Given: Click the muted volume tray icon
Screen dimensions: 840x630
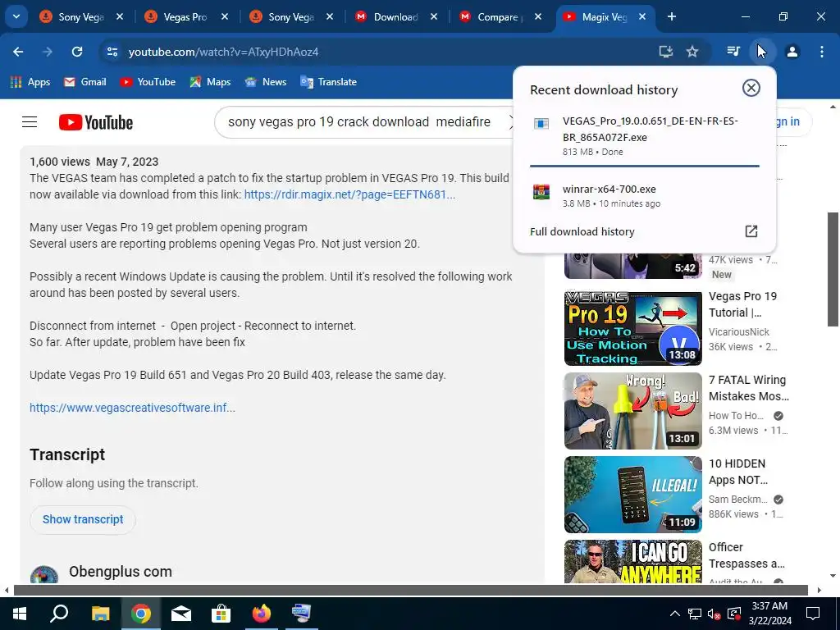Looking at the screenshot, I should [x=714, y=614].
